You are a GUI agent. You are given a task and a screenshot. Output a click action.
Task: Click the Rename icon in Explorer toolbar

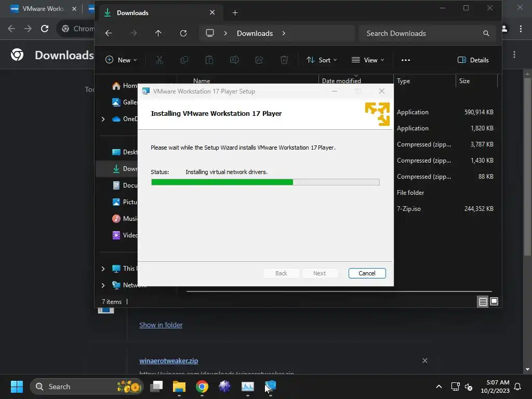click(234, 60)
